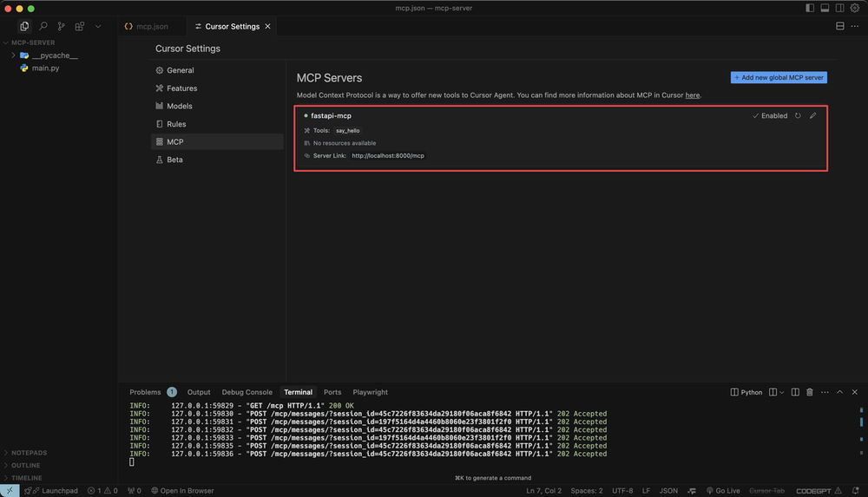Open the Search view in activity bar

pyautogui.click(x=43, y=27)
